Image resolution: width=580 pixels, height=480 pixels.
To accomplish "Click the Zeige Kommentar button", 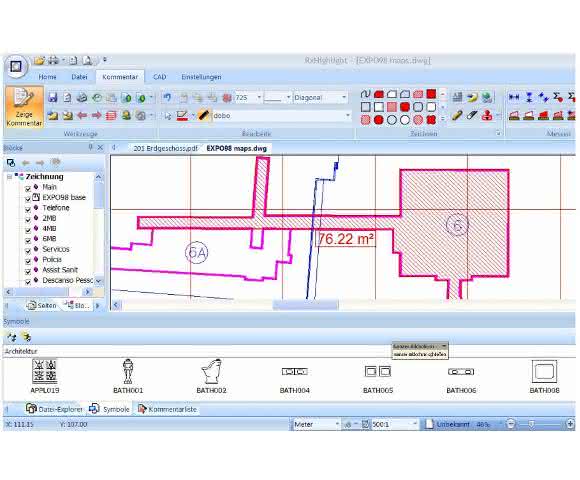I will [24, 107].
